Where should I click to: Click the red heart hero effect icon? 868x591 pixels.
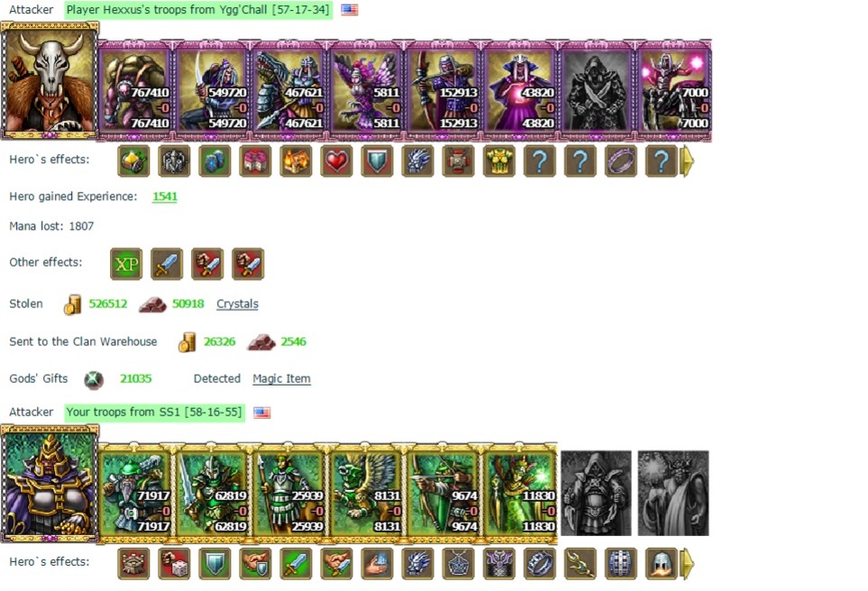pos(336,161)
